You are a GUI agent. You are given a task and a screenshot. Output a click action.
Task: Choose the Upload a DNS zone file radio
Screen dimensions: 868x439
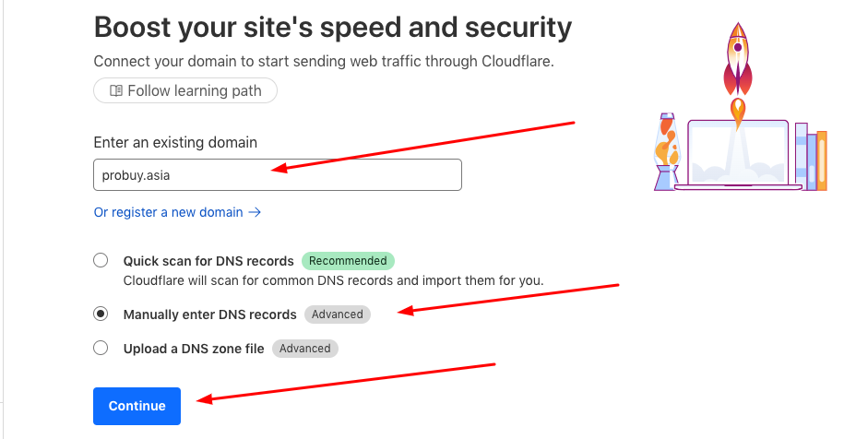pyautogui.click(x=101, y=348)
